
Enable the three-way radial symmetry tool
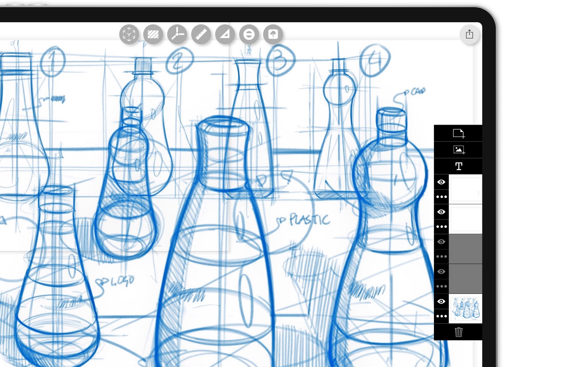click(x=177, y=34)
